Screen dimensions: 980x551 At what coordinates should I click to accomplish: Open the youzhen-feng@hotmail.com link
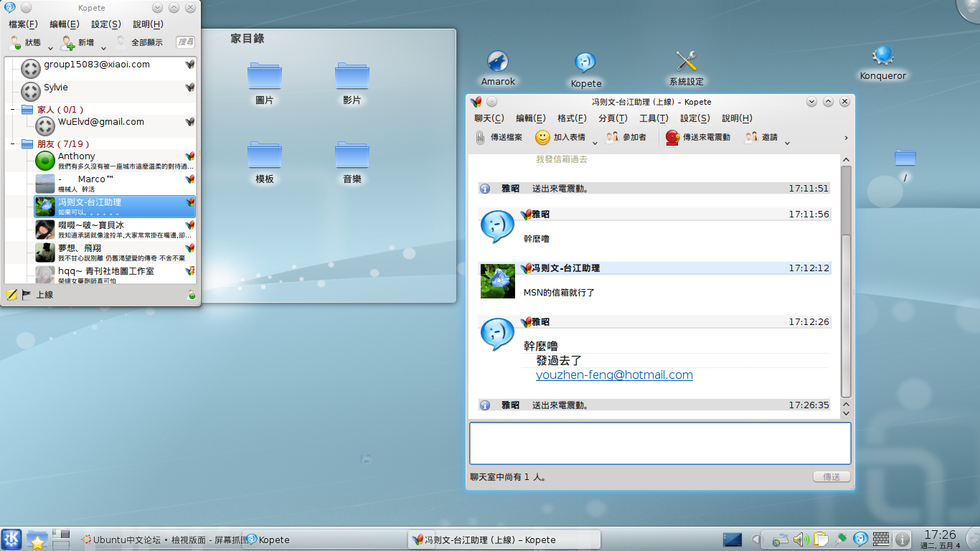[614, 375]
